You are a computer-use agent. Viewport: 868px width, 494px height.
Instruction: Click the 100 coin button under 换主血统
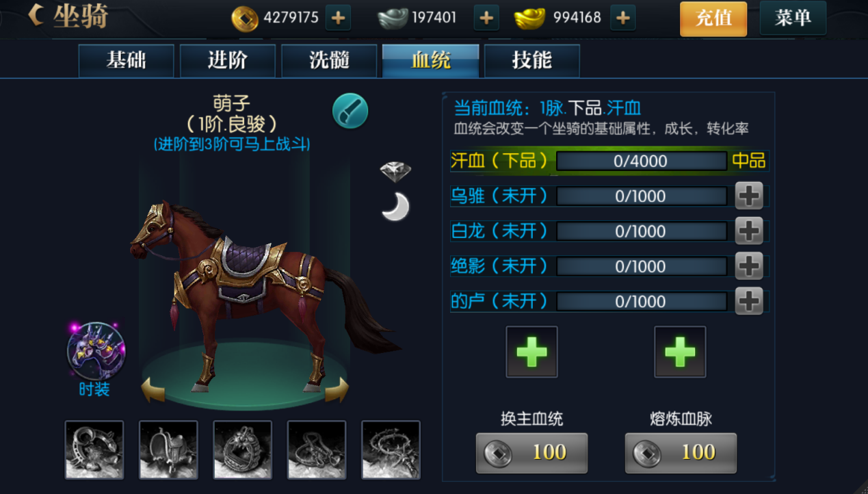[x=531, y=453]
